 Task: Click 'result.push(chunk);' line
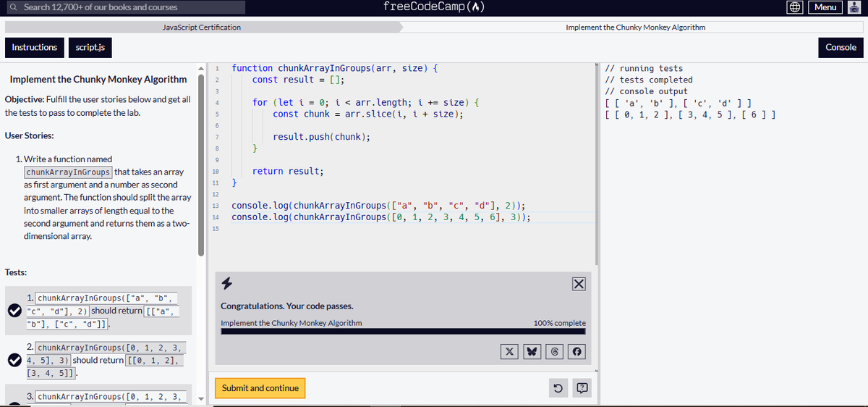[x=322, y=137]
